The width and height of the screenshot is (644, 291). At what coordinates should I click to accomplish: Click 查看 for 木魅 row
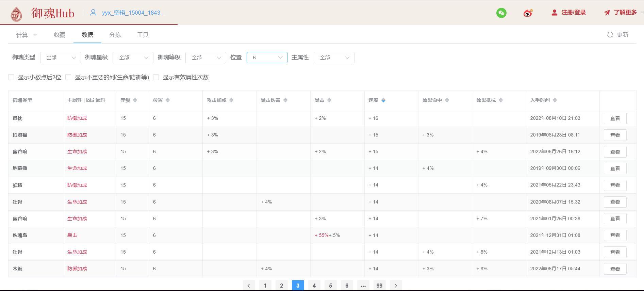615,269
